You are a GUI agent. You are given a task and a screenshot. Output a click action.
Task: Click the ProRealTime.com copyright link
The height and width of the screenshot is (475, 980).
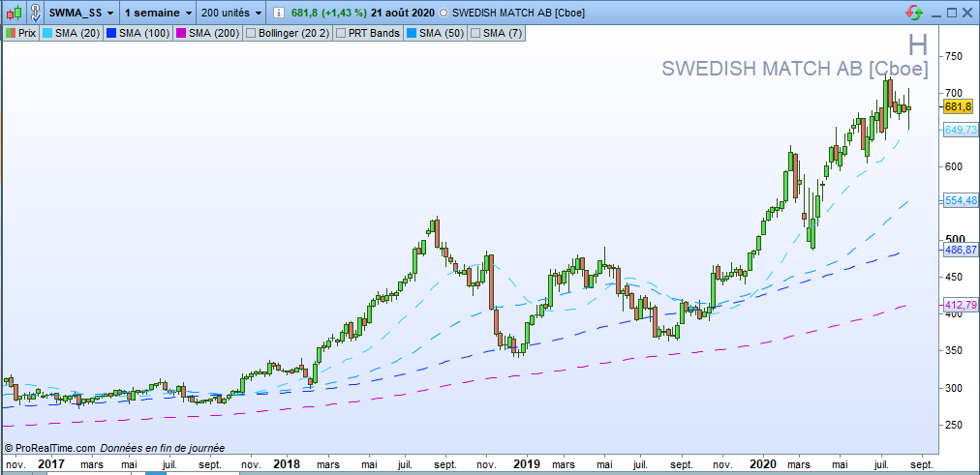click(x=50, y=448)
